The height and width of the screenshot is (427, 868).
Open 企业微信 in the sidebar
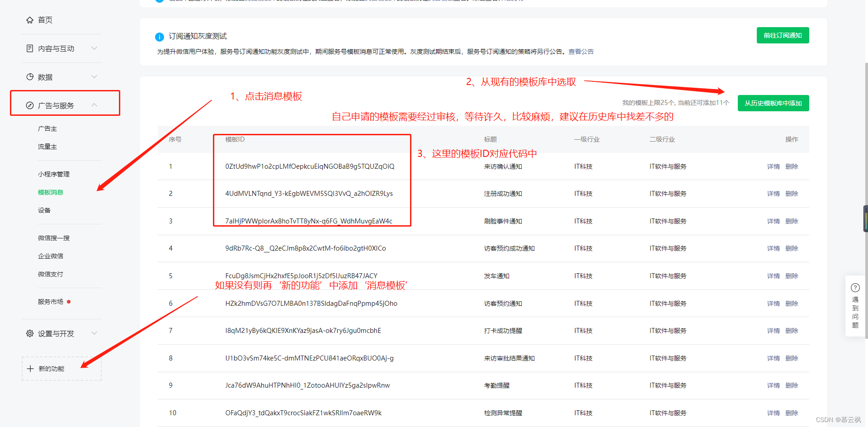(x=51, y=256)
